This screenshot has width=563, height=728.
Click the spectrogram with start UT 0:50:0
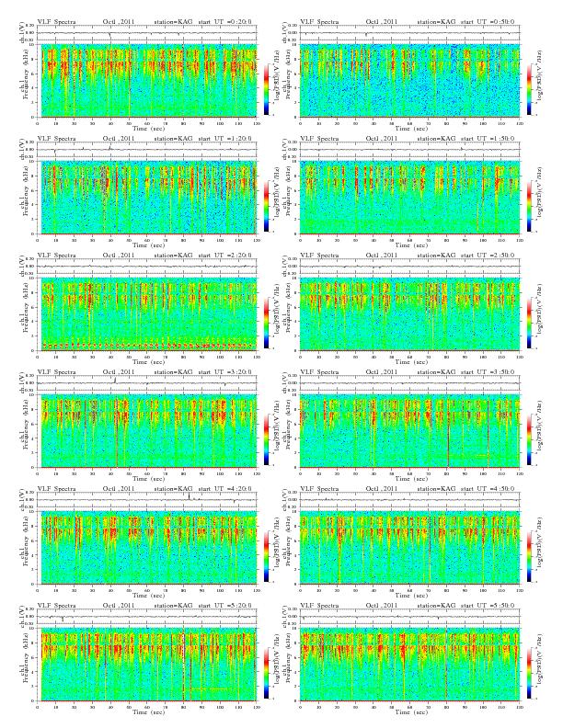[x=409, y=80]
